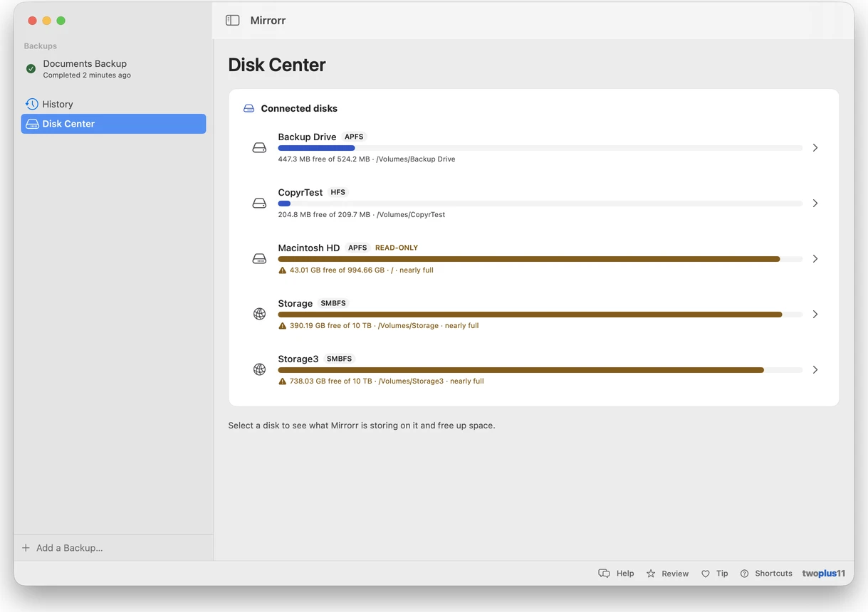Click the Backup Drive usage bar
Viewport: 868px width, 612px height.
tap(540, 148)
